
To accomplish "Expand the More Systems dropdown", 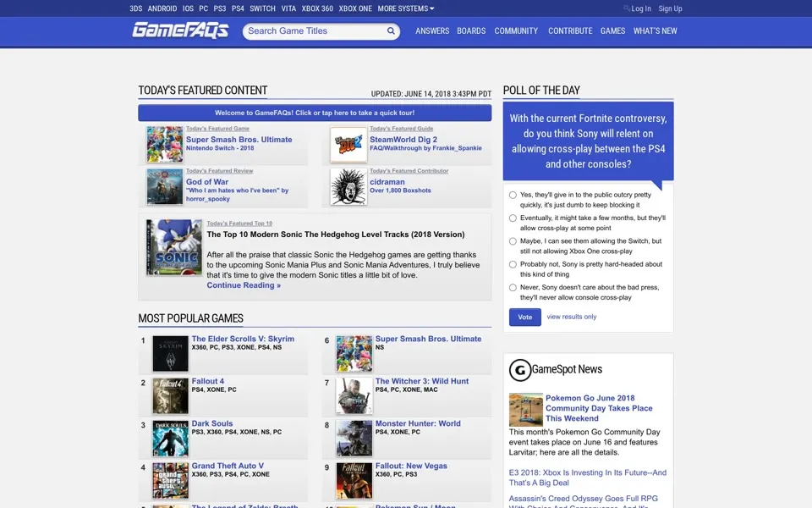I will [405, 8].
